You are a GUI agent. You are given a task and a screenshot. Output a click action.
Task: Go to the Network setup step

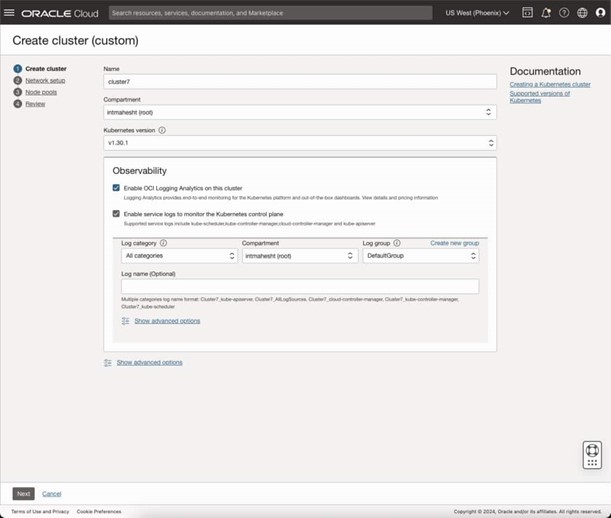tap(46, 80)
